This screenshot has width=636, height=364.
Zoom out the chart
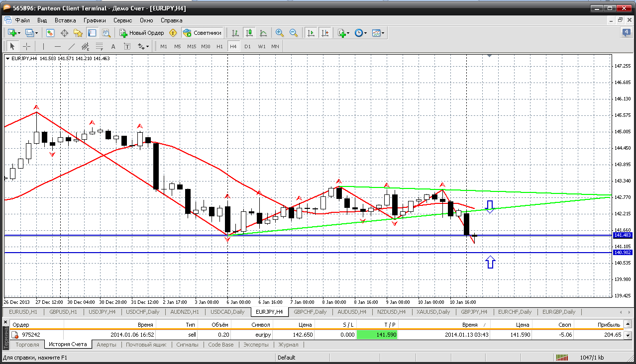tap(294, 33)
